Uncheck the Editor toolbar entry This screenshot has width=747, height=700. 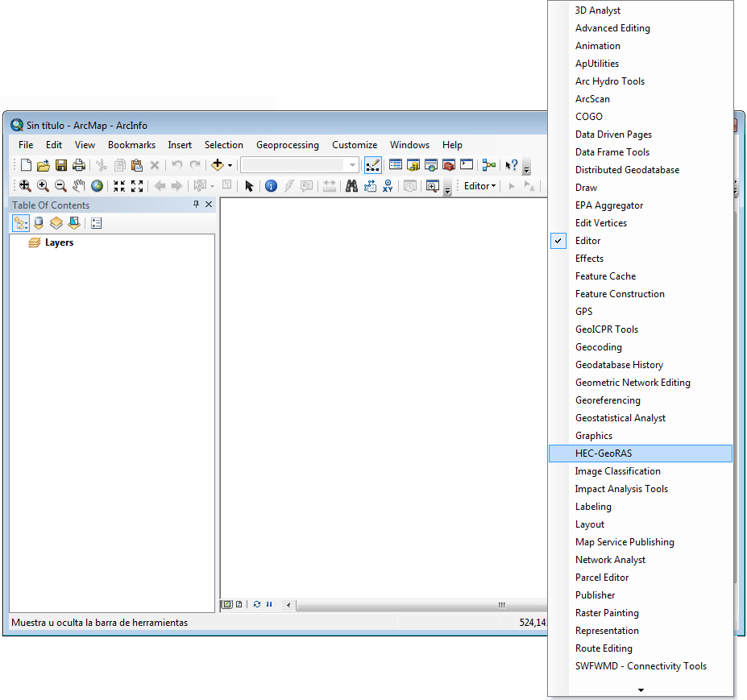(x=641, y=241)
